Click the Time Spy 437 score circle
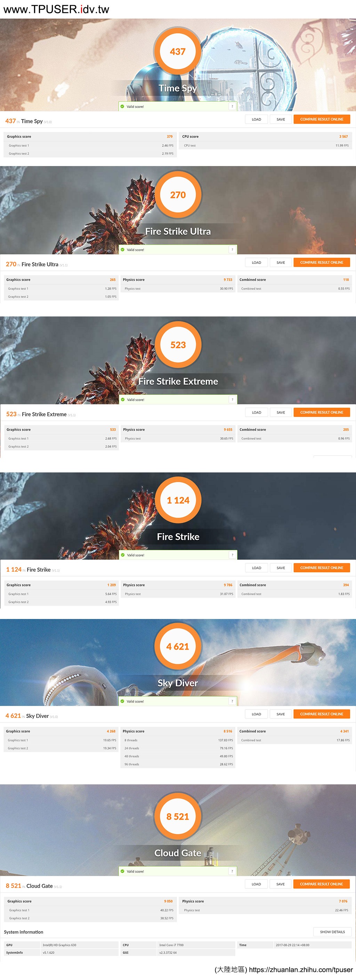The height and width of the screenshot is (980, 356). click(178, 52)
